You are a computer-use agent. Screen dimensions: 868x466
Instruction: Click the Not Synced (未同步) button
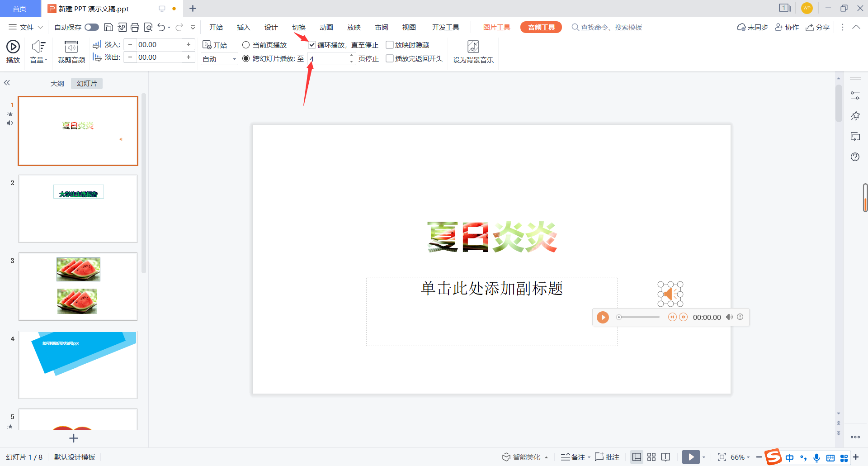point(752,27)
